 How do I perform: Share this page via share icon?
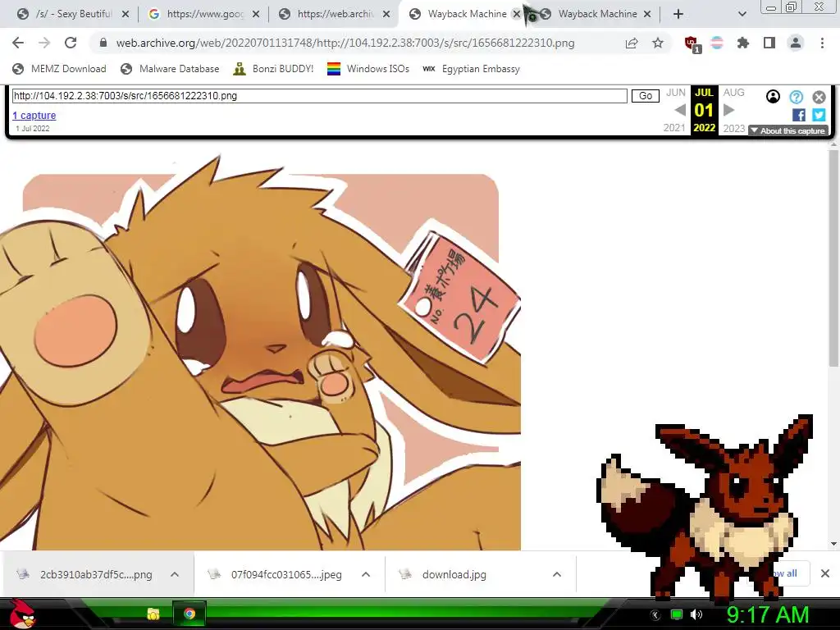click(x=632, y=43)
